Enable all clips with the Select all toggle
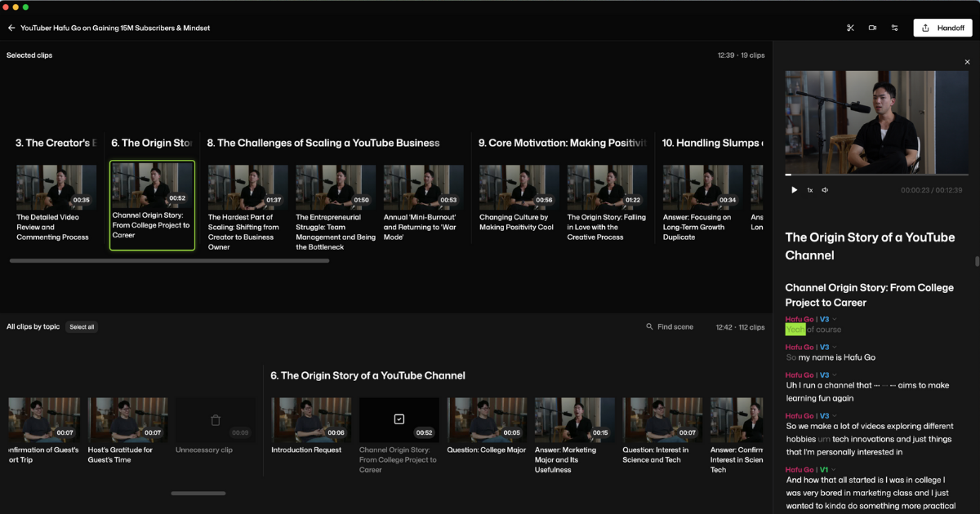Image resolution: width=980 pixels, height=514 pixels. pyautogui.click(x=81, y=326)
